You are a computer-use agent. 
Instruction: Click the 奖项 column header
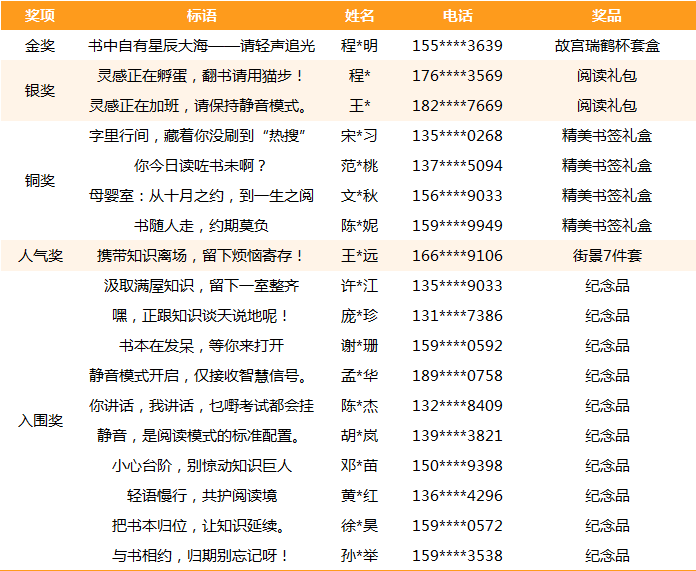40,16
